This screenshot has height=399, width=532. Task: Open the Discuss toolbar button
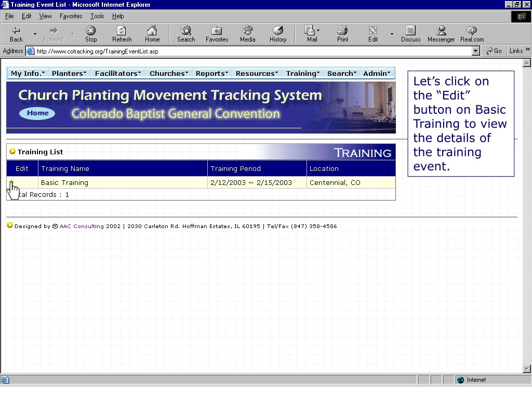point(410,34)
